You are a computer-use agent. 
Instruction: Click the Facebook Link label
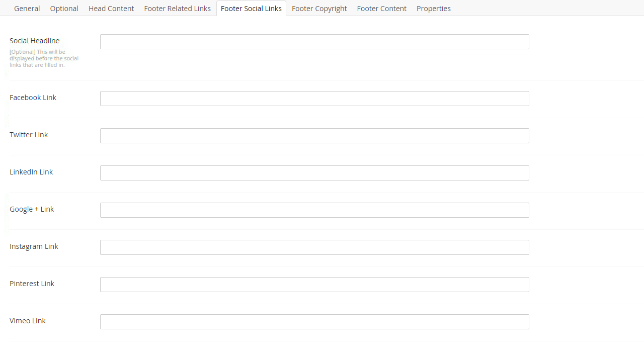point(33,98)
